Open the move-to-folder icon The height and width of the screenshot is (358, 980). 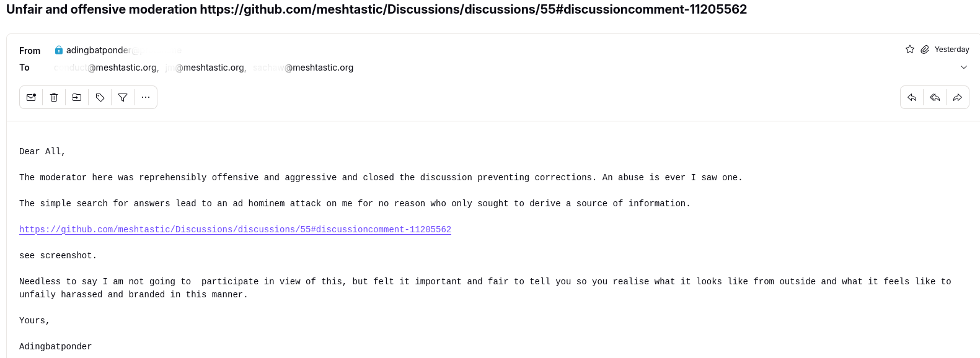tap(77, 97)
